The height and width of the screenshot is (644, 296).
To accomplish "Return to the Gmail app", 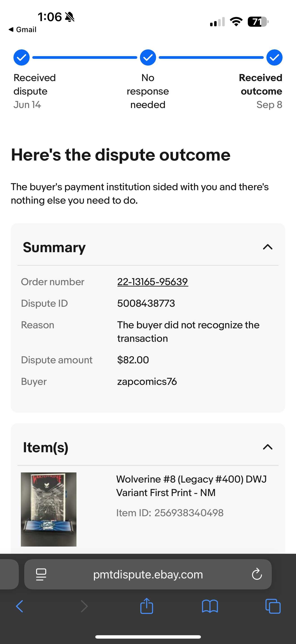I will click(x=22, y=29).
